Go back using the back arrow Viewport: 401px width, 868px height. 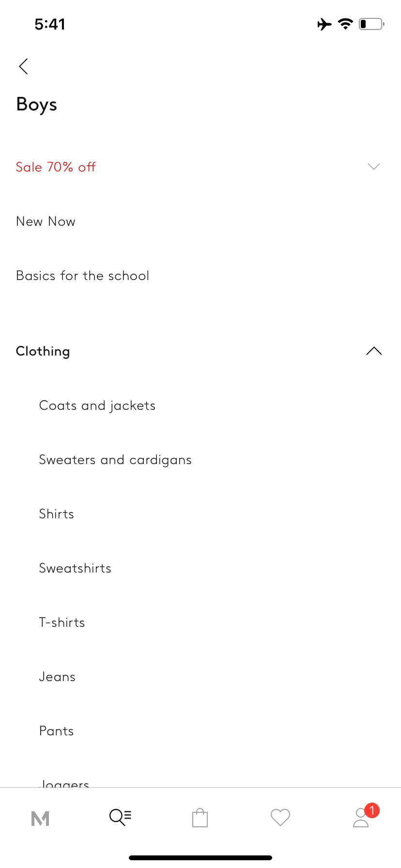pos(23,66)
